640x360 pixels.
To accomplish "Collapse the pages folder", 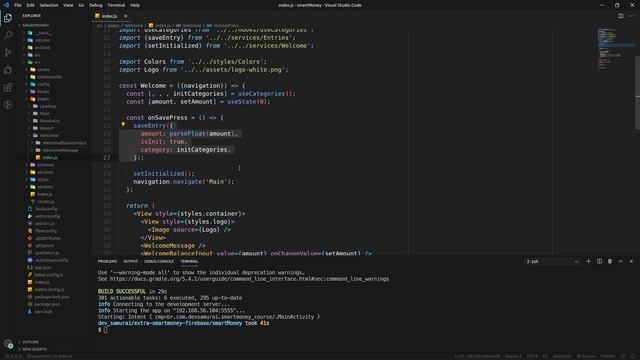I will coord(43,99).
